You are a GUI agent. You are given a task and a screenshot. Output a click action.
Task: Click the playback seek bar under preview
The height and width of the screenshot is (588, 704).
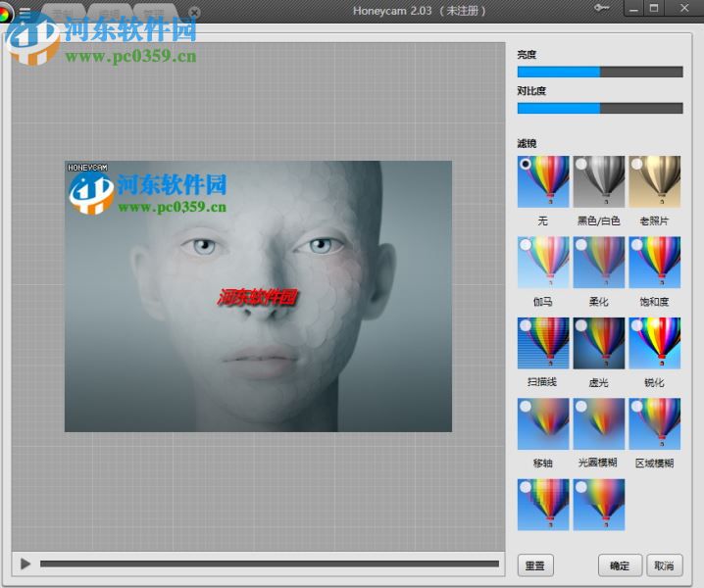[x=270, y=563]
